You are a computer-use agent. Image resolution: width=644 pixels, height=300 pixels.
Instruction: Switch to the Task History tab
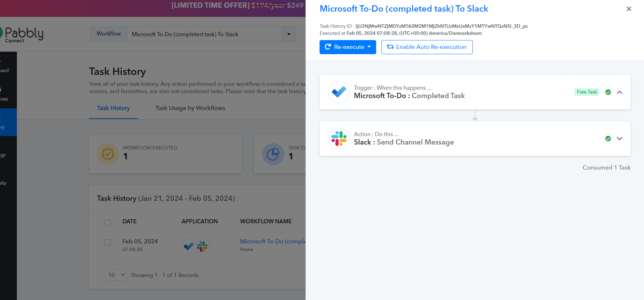113,108
